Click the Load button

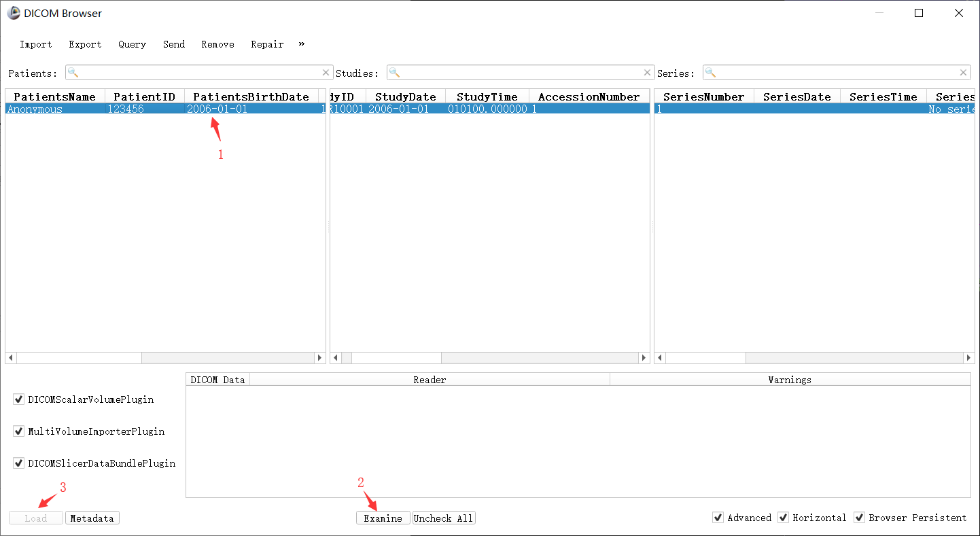36,518
